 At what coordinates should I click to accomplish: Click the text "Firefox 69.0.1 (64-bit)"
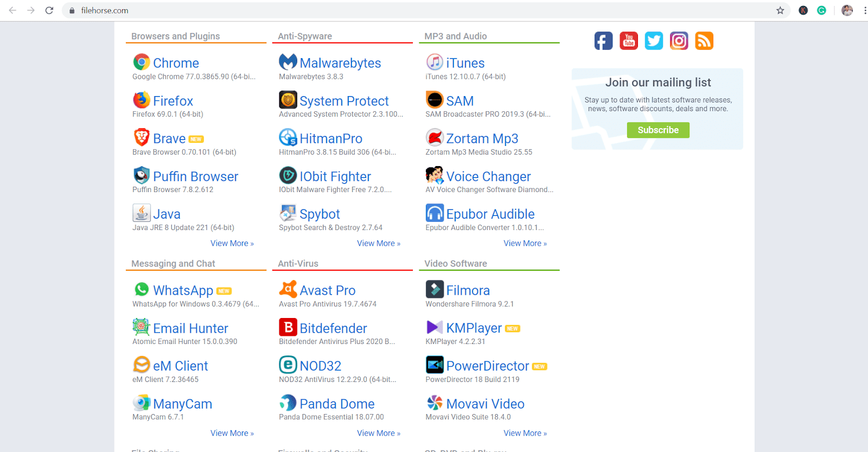(168, 114)
